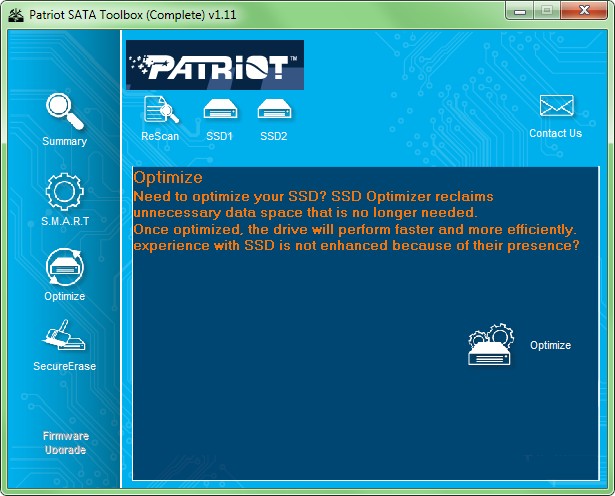The height and width of the screenshot is (496, 615).
Task: Select the SSD1 drive icon
Action: tap(220, 109)
